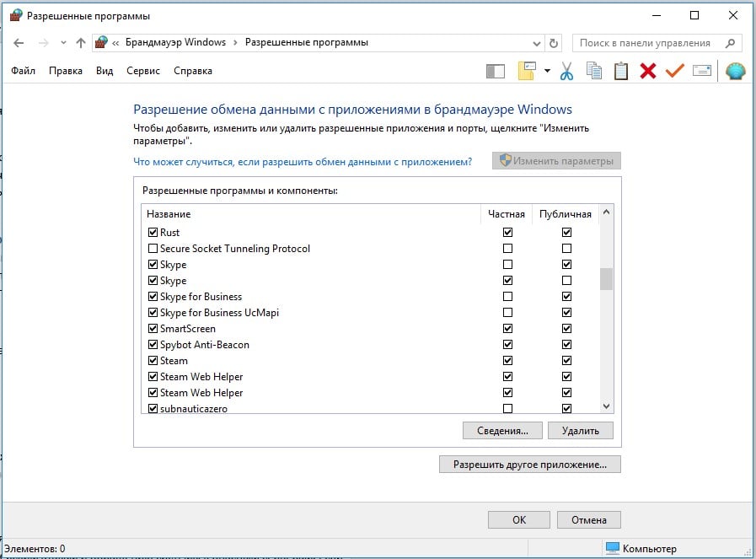Click the magnifier icon in the search box
The image size is (756, 559).
click(x=730, y=43)
